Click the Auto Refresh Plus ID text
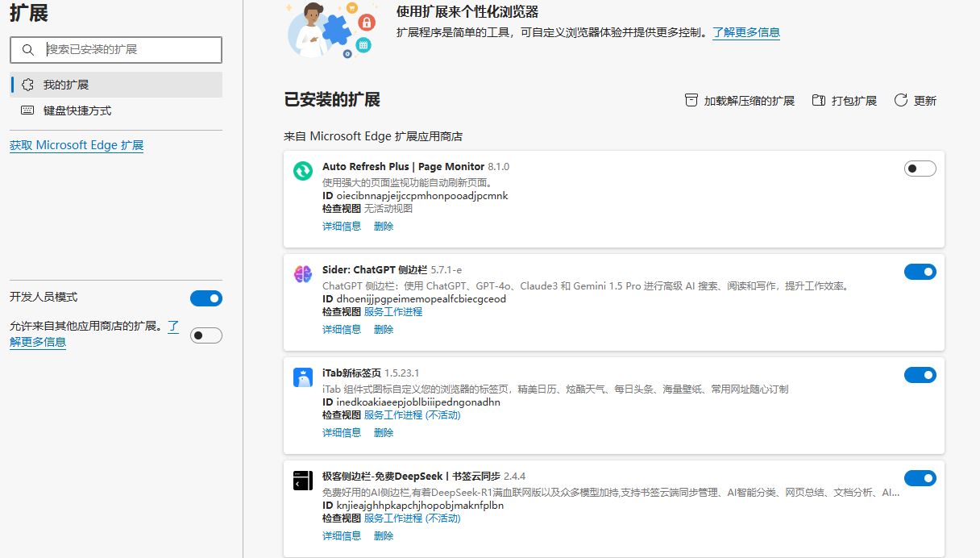This screenshot has height=558, width=980. 415,196
